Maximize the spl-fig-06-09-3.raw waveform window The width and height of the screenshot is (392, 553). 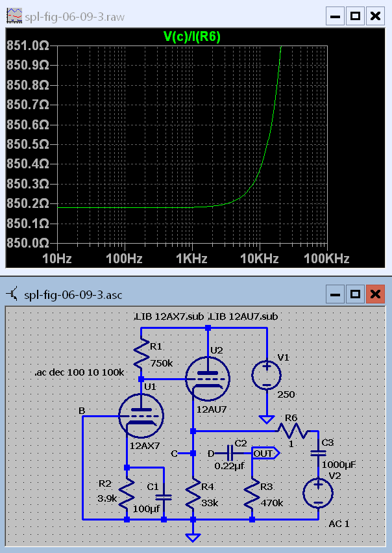[x=355, y=16]
